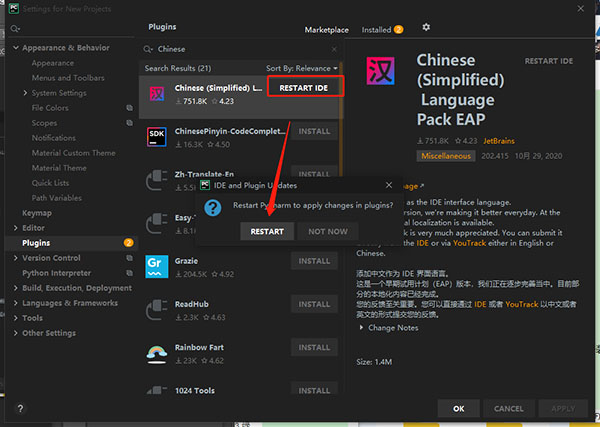Click the copy icon next to Version Control
Screen dimensions: 600x427
130,258
